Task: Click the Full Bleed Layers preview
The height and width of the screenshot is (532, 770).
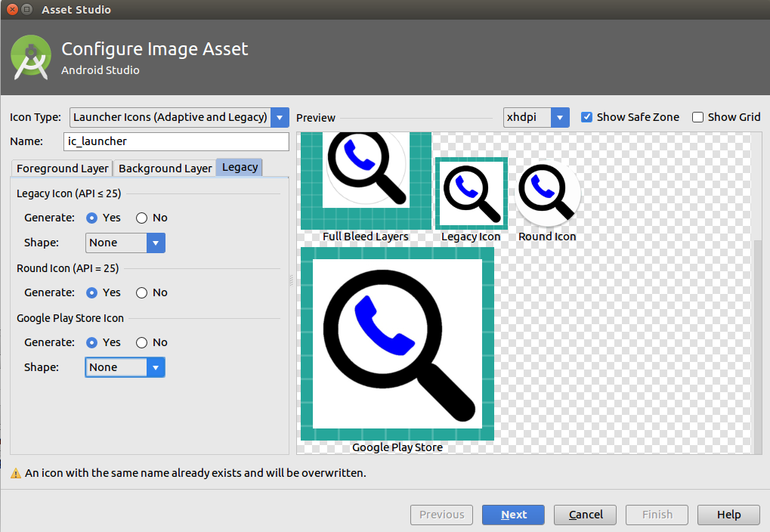Action: coord(366,178)
